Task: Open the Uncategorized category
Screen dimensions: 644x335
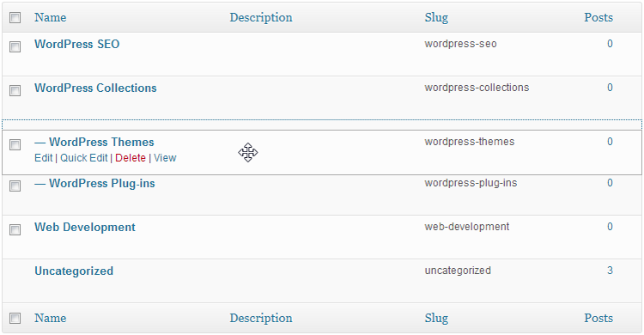Action: (x=74, y=271)
